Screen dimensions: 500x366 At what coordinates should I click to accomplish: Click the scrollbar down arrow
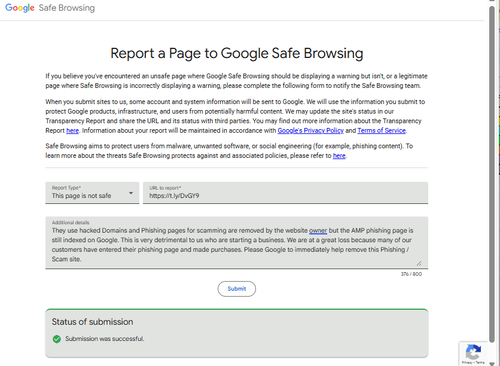492,363
